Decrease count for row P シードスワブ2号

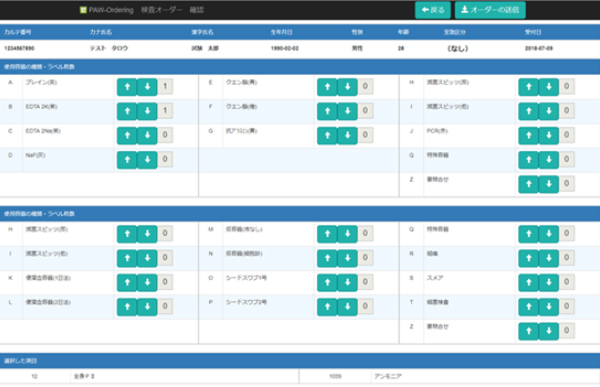347,307
